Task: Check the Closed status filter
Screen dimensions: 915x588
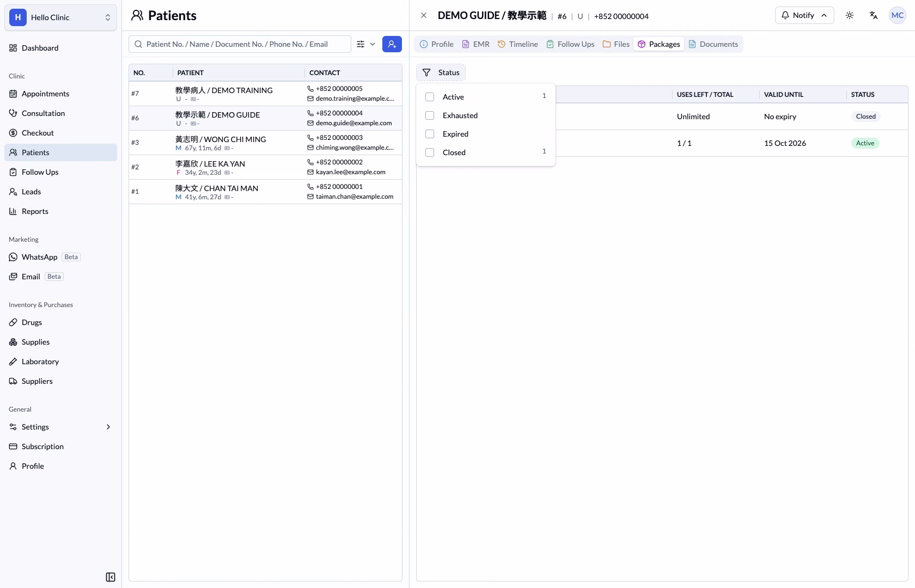Action: coord(430,152)
